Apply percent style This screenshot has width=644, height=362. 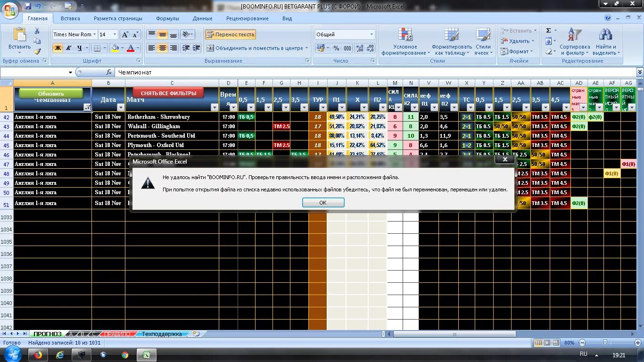(336, 48)
